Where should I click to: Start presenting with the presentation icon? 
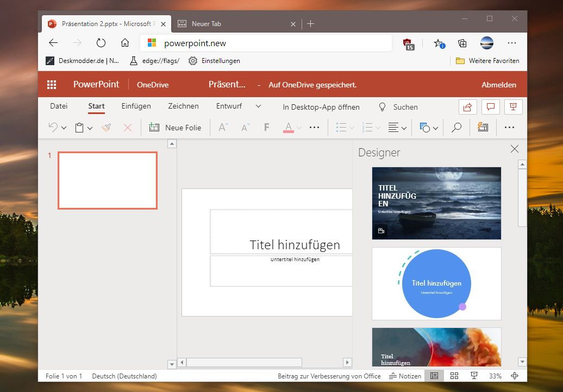pyautogui.click(x=513, y=107)
